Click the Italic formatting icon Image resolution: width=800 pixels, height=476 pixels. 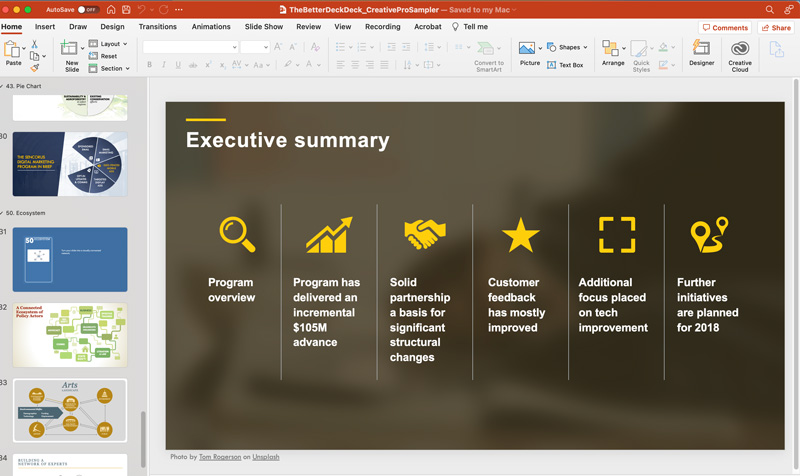[164, 65]
